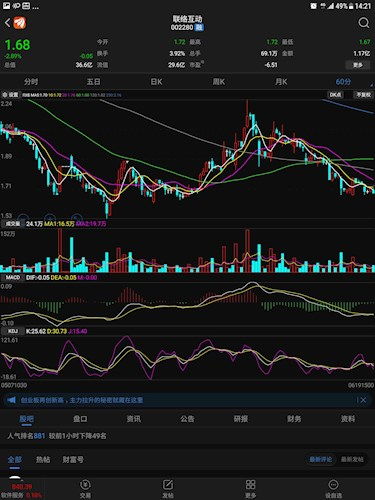Click the blue megaphone announcement icon
375x500 pixels.
pos(11,400)
